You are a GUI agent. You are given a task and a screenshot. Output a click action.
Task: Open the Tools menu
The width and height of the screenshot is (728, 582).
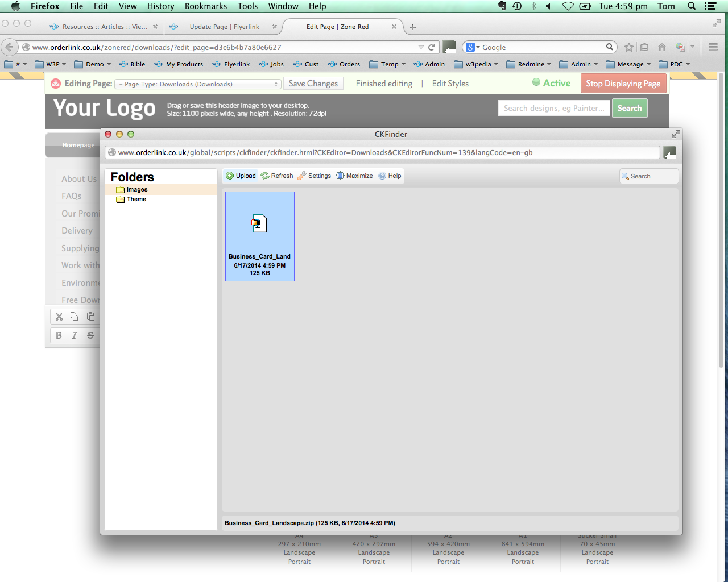click(x=247, y=6)
